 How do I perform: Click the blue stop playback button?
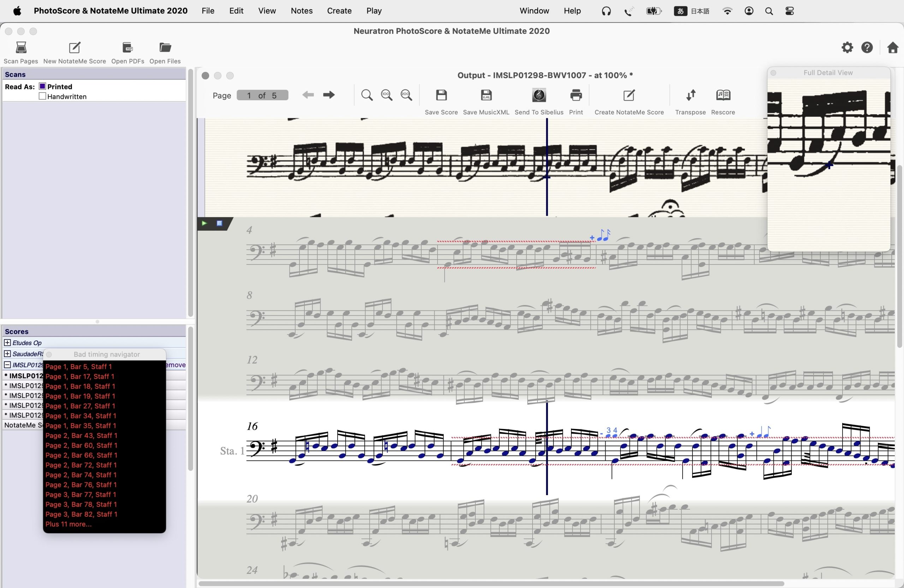pyautogui.click(x=219, y=223)
